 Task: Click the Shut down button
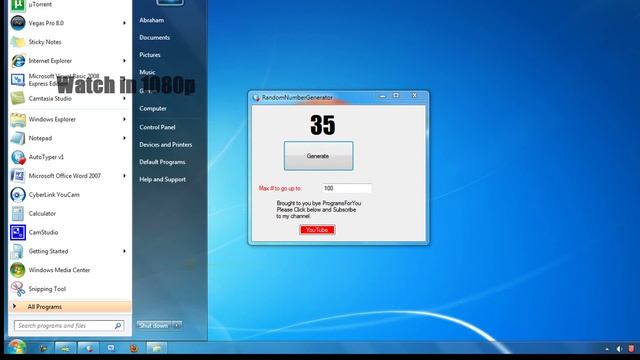click(154, 325)
